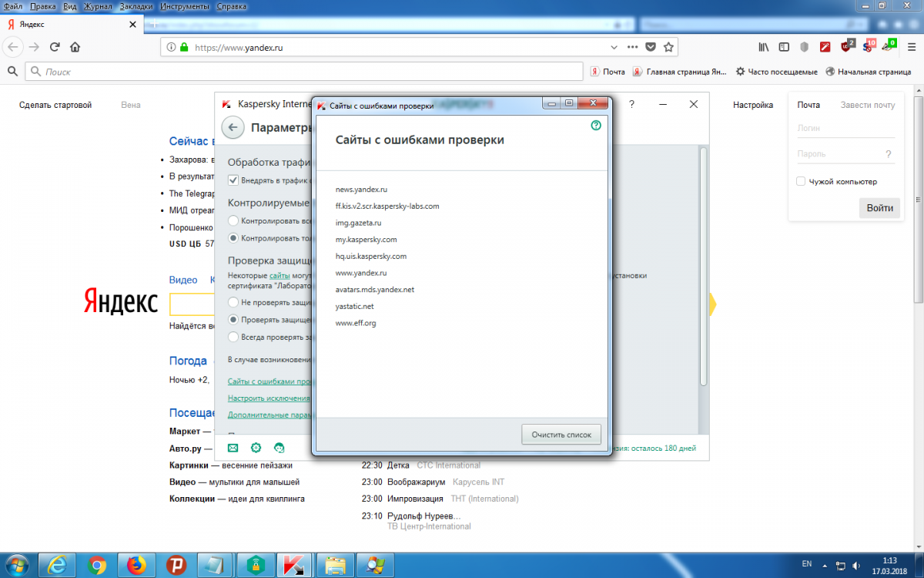
Task: Click the 'Очистить список' button
Action: tap(561, 435)
